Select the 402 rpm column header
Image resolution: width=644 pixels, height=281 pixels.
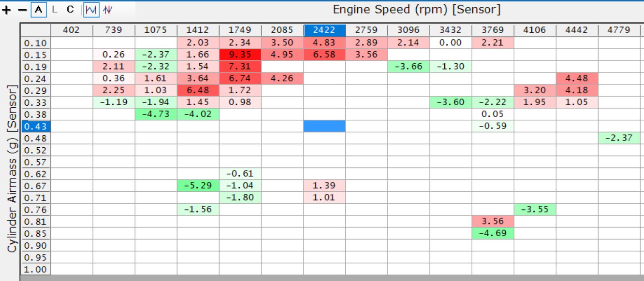coord(72,30)
